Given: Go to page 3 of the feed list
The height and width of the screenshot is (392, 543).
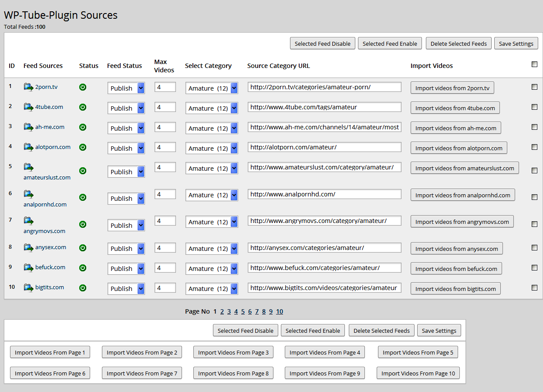Looking at the screenshot, I should [x=229, y=311].
